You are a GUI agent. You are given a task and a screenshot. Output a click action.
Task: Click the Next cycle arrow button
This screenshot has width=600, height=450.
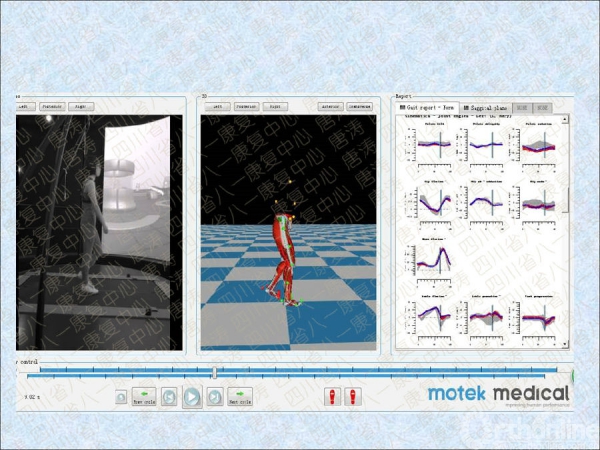click(x=239, y=397)
